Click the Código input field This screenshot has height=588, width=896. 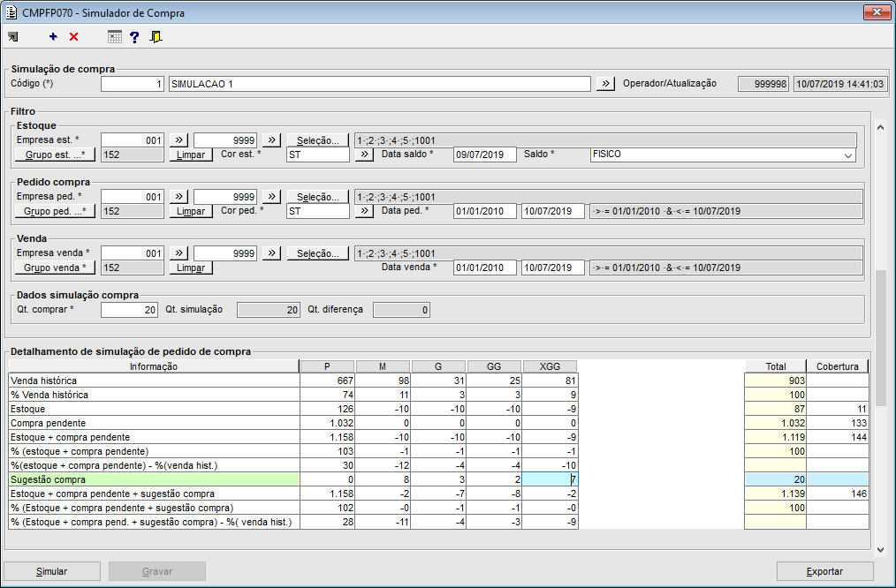tap(133, 84)
